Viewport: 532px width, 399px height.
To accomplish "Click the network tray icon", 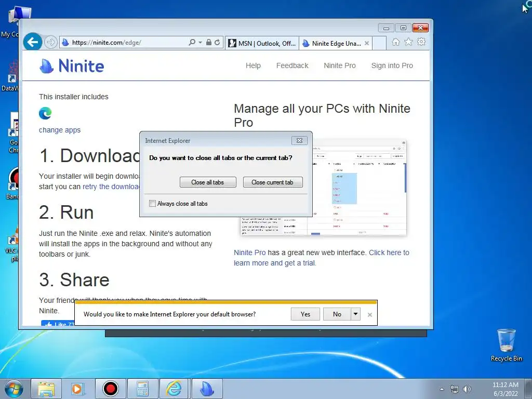I will coord(454,389).
